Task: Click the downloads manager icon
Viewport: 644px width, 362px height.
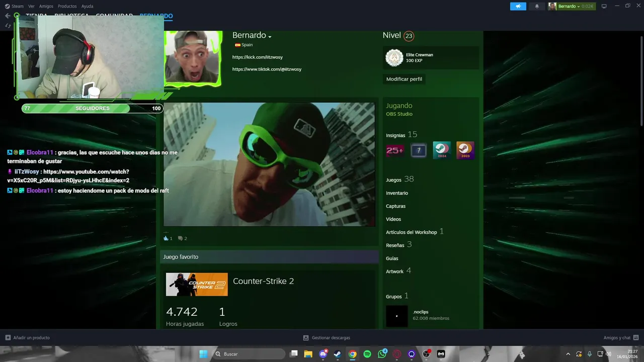Action: pyautogui.click(x=305, y=337)
